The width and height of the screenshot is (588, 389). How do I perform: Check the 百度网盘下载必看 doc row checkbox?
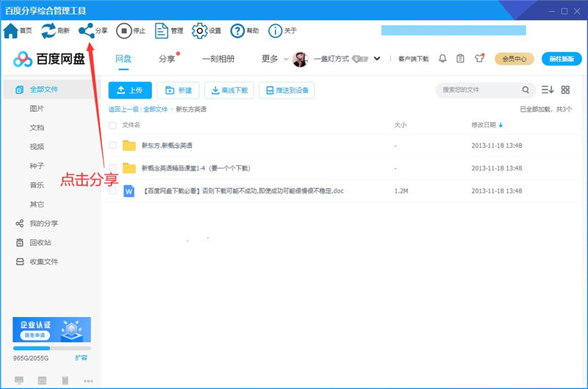(112, 191)
